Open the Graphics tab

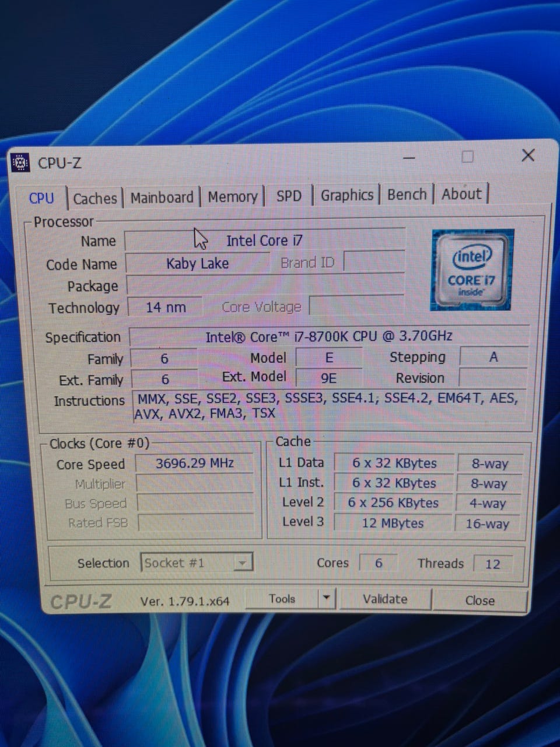[x=346, y=195]
